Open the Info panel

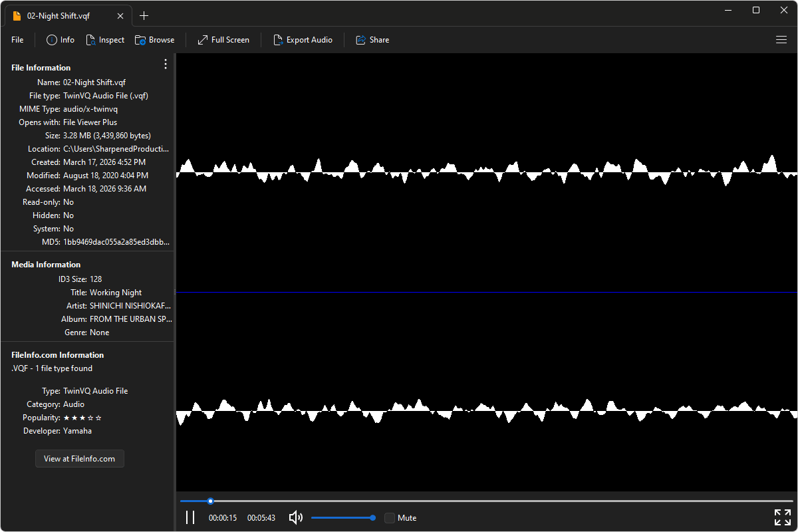(x=60, y=39)
